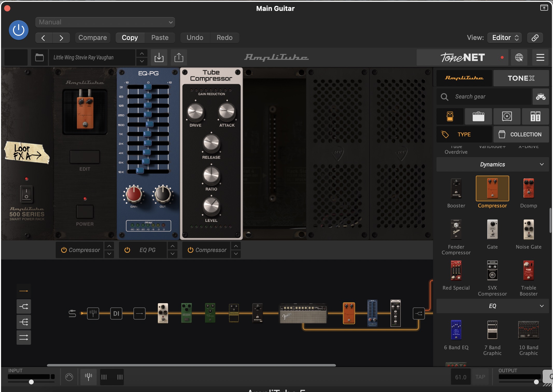Select the 7 Band Graphic pedal

492,330
